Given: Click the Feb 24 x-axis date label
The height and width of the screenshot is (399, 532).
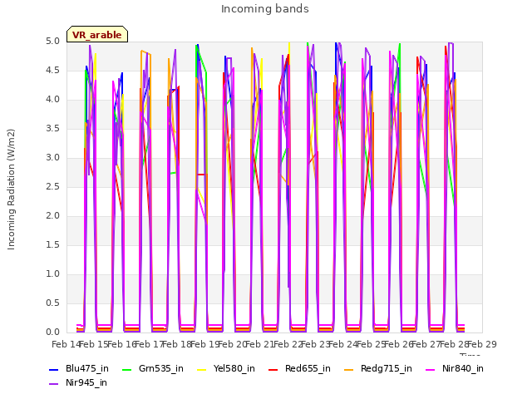Looking at the screenshot, I should (x=343, y=345).
